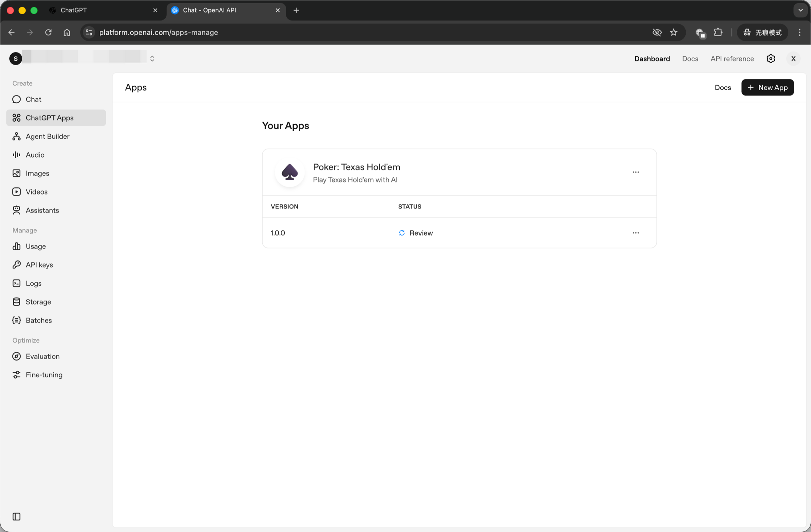Screen dimensions: 811x532
Task: Open the Storage page
Action: pyautogui.click(x=38, y=302)
